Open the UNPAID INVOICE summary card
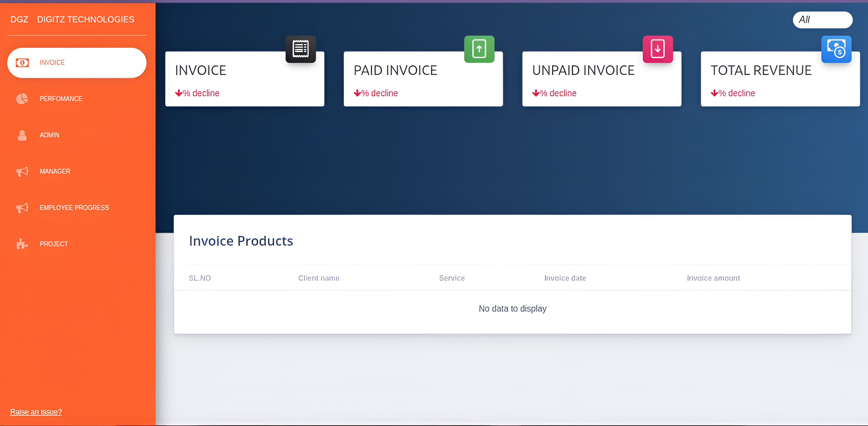Image resolution: width=868 pixels, height=426 pixels. [602, 79]
